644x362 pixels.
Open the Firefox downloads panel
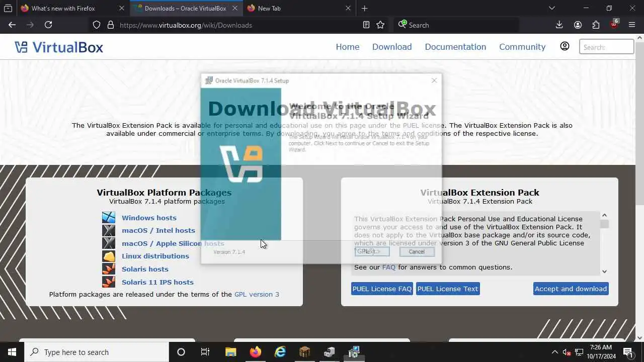coord(559,25)
